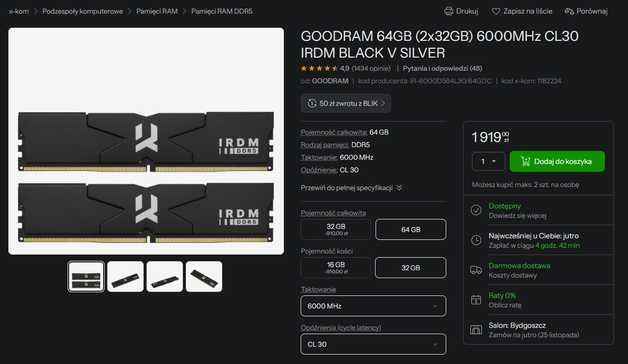This screenshot has width=628, height=364.
Task: Click the store icon next to Salon Bydgoszcz
Action: (476, 330)
